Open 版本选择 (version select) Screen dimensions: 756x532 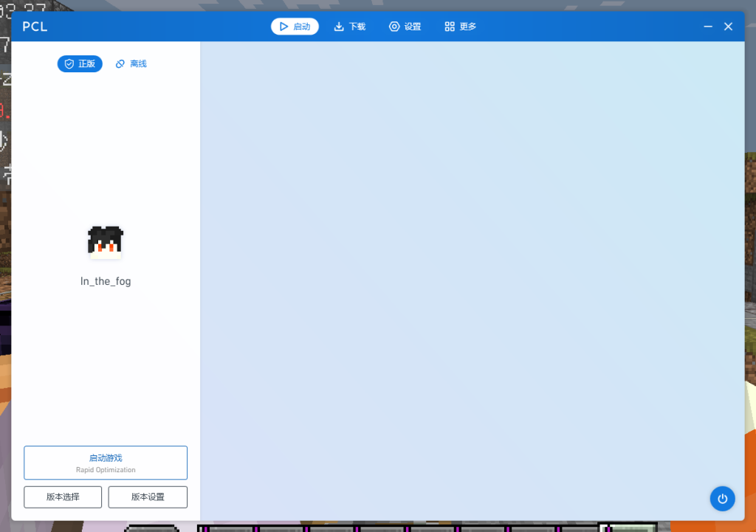(x=63, y=497)
